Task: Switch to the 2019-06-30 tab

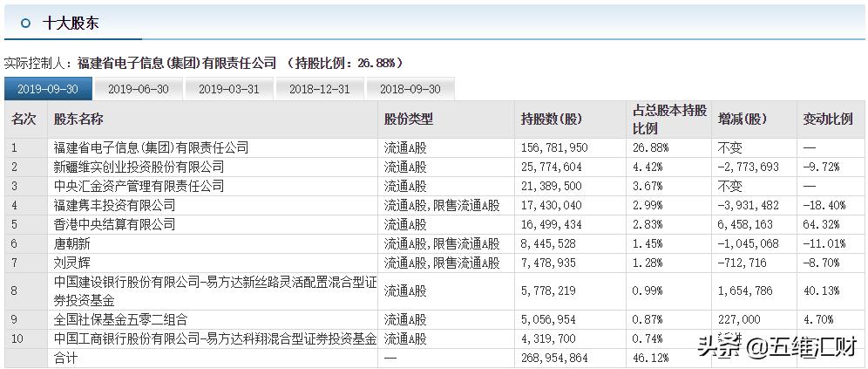Action: (138, 89)
